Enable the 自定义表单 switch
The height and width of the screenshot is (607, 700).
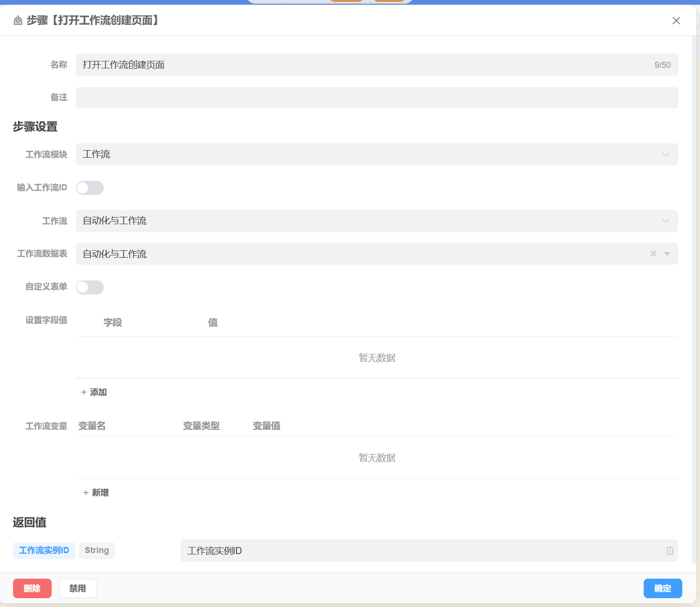pyautogui.click(x=90, y=287)
